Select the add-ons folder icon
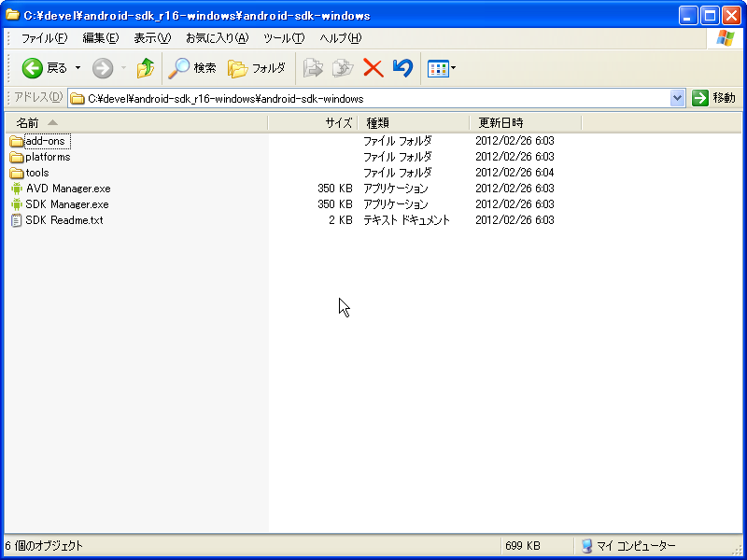Viewport: 747px width, 560px height. 17,142
